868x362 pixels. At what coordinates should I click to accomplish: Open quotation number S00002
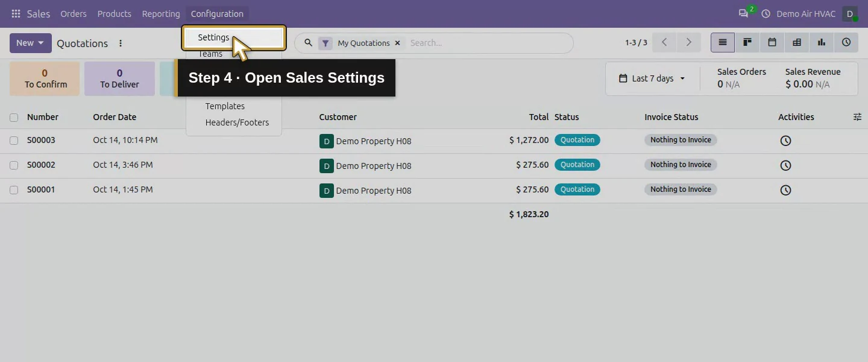[41, 165]
